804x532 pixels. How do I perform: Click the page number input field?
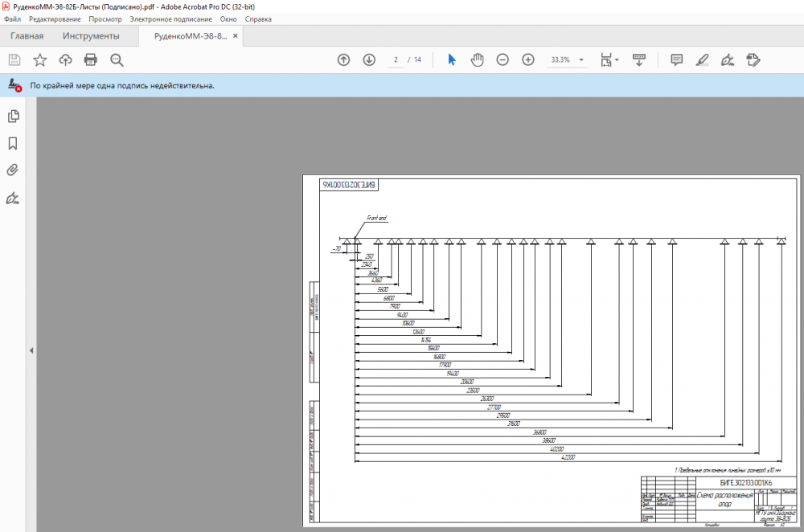tap(396, 59)
